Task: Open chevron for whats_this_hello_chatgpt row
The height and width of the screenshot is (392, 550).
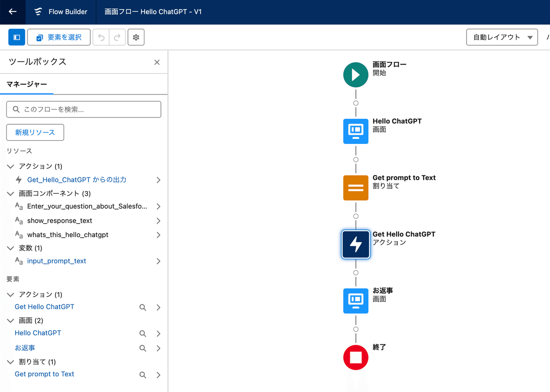Action: tap(158, 235)
